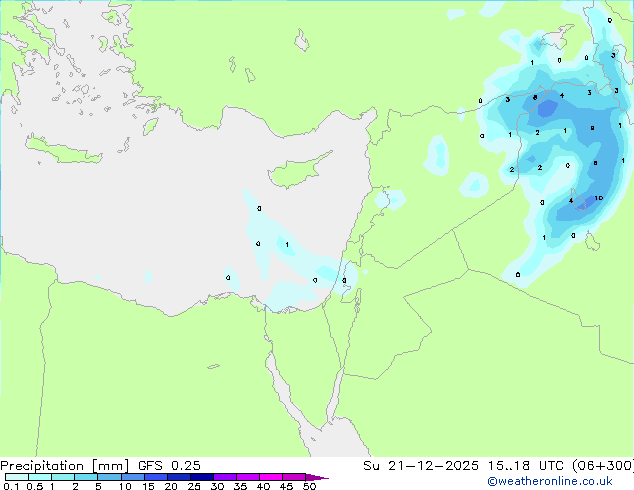Click the 40–45 mm magenta legend swatch

tap(271, 477)
